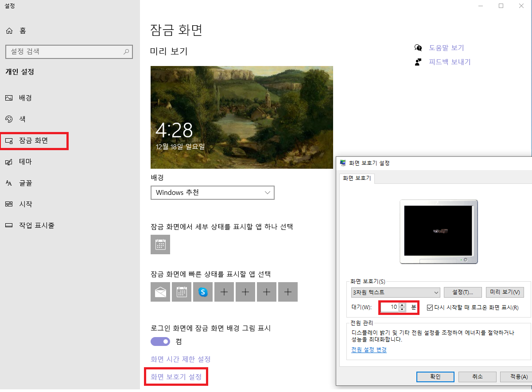Screen dimensions: 532x392
Task: Click the feedback person icon beside 피드백 보내기
Action: 418,62
